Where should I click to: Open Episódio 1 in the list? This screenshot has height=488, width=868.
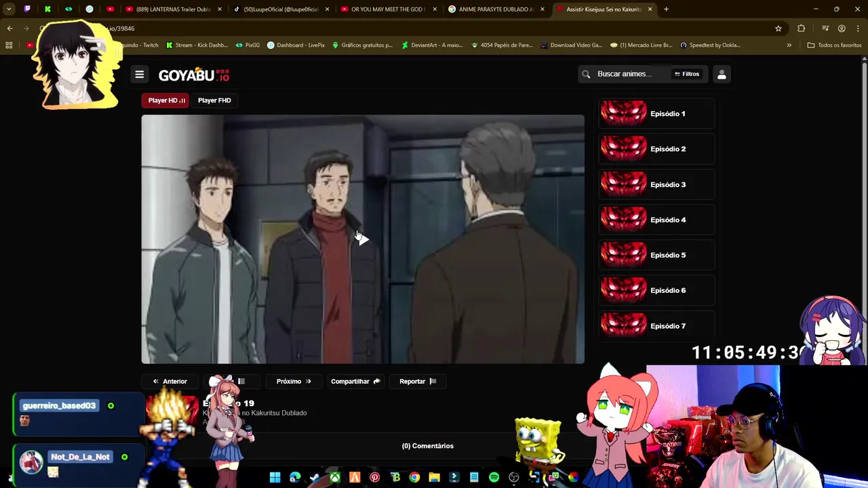click(656, 114)
